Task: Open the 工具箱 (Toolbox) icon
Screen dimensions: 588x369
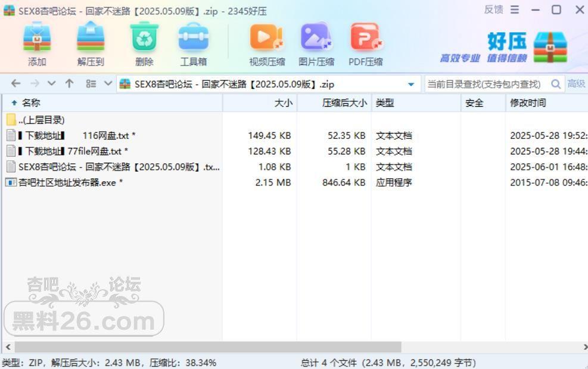Action: [194, 36]
